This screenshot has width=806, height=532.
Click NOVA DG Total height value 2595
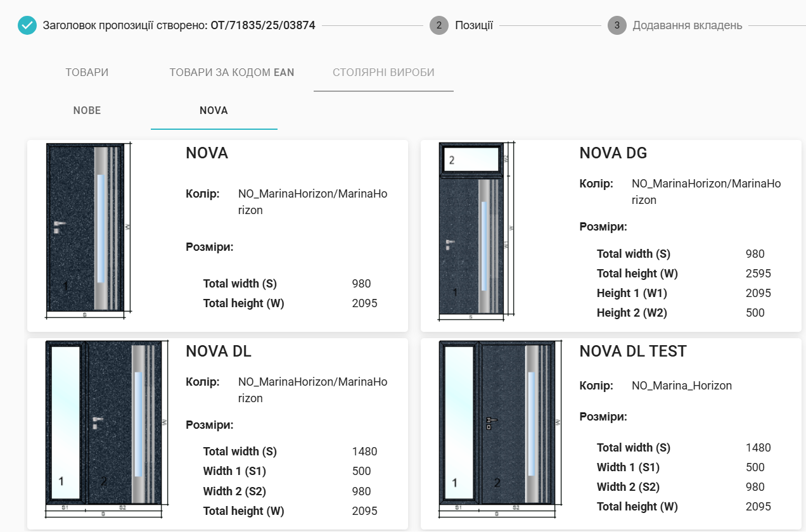pyautogui.click(x=758, y=274)
